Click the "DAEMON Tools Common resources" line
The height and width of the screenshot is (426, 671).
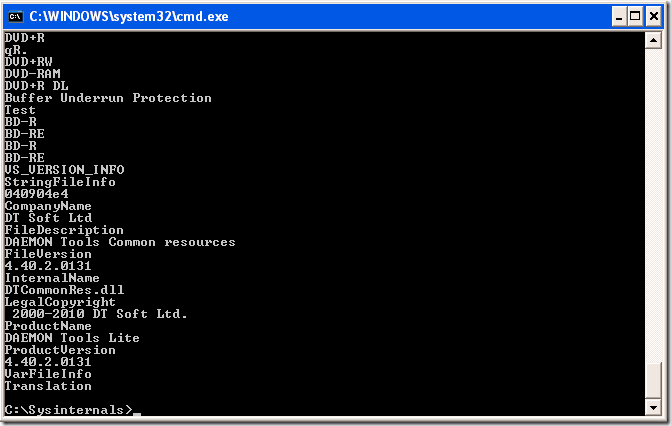pos(120,242)
